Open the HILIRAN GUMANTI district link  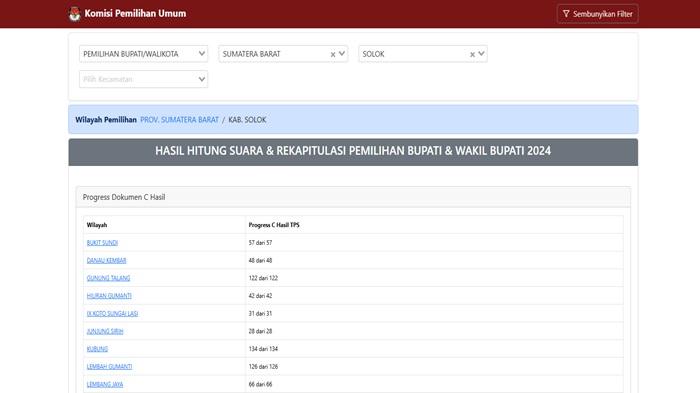109,296
